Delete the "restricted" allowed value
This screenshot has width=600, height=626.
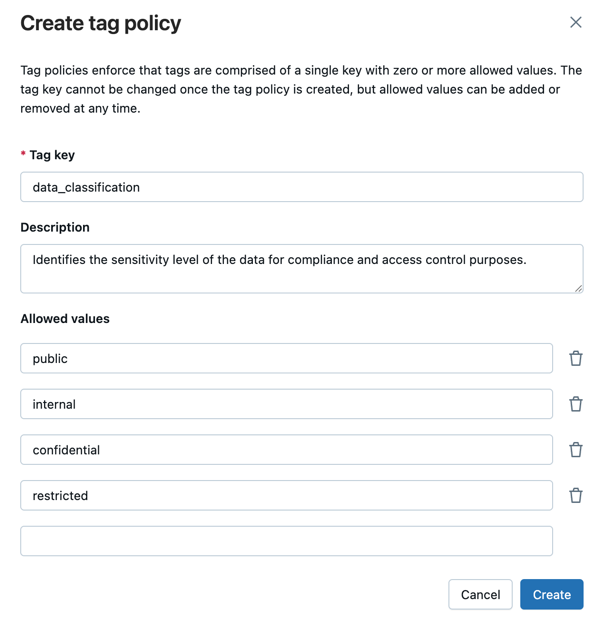pos(576,495)
